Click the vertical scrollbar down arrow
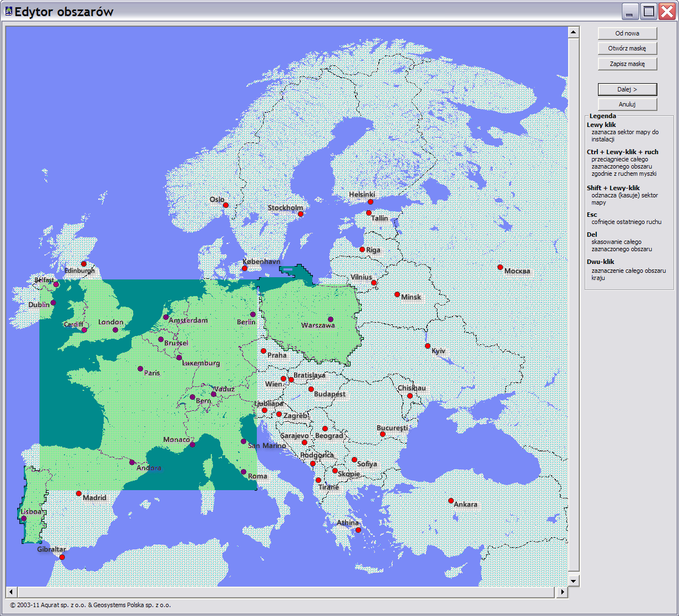679x616 pixels. 572,580
